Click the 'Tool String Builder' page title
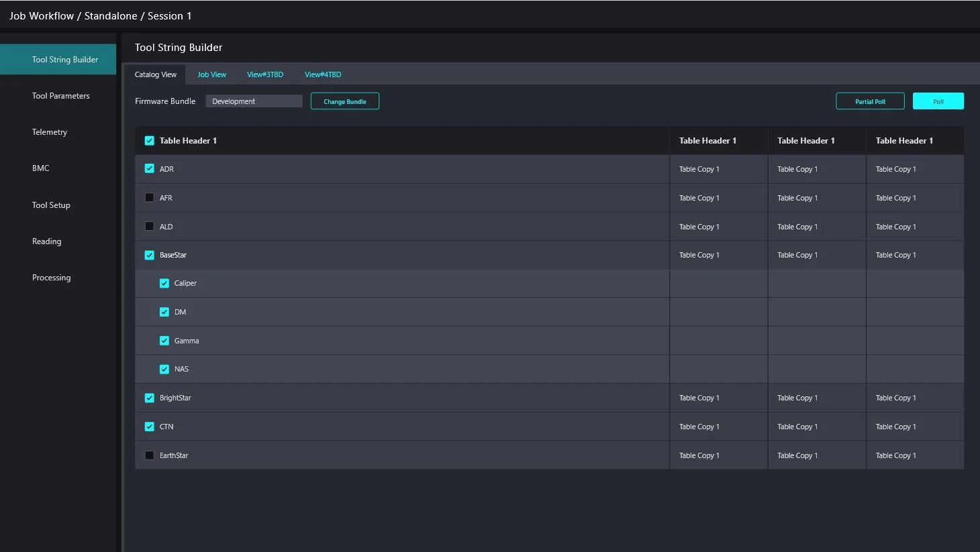The image size is (980, 552). [x=179, y=48]
